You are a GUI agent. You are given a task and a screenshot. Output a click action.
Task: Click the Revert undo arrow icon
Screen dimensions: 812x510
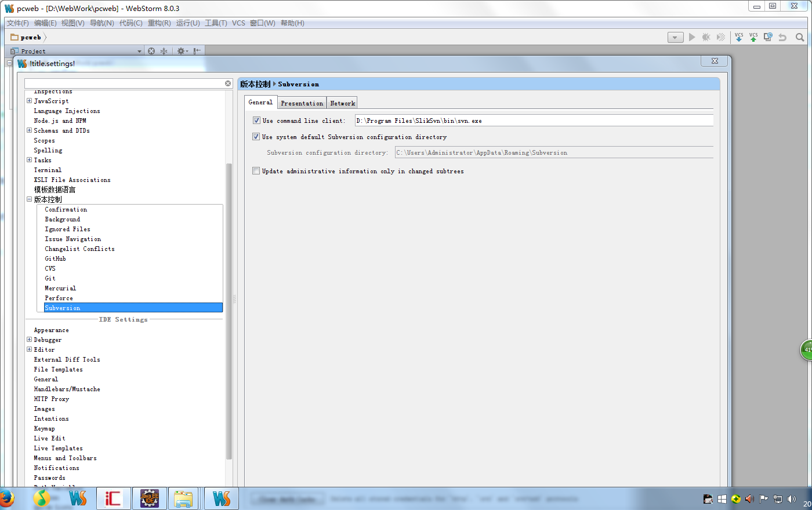tap(782, 37)
